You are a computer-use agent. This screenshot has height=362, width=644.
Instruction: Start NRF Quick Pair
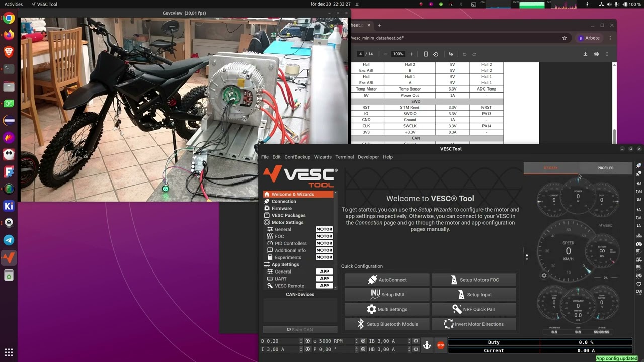coord(474,309)
